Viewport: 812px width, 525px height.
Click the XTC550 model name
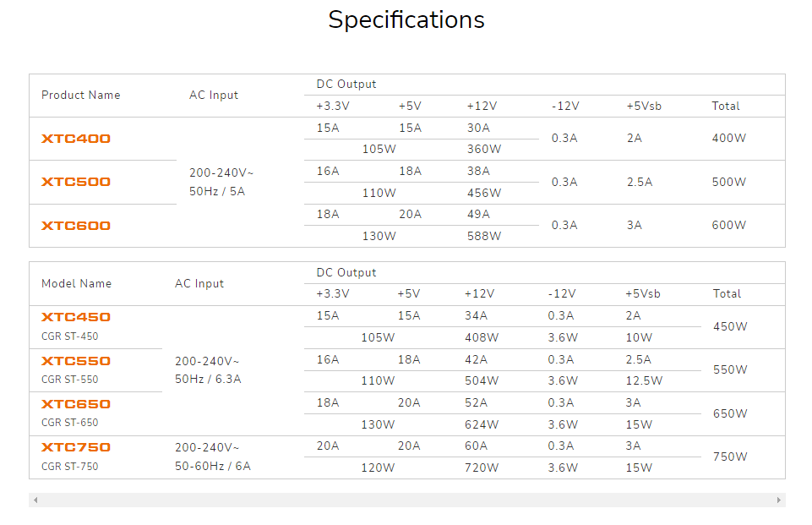click(x=76, y=361)
